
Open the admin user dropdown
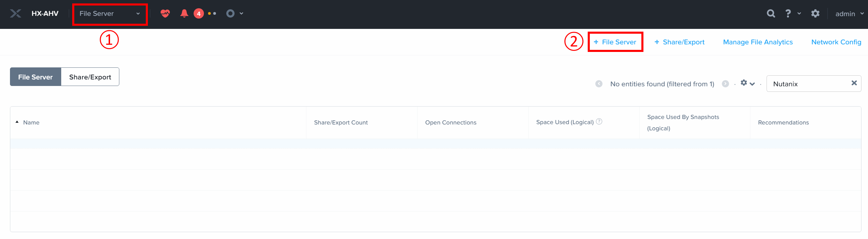(x=849, y=14)
